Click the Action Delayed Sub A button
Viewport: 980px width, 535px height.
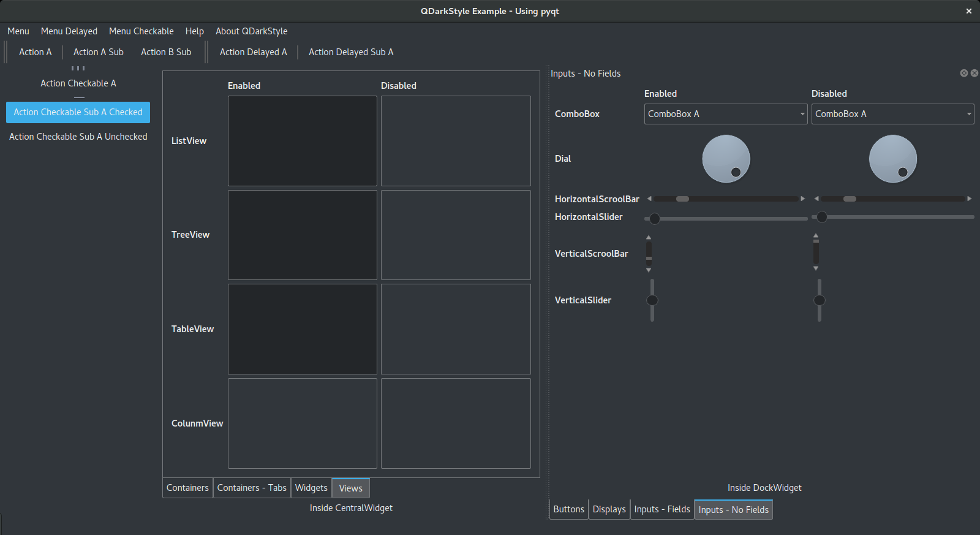[x=351, y=52]
